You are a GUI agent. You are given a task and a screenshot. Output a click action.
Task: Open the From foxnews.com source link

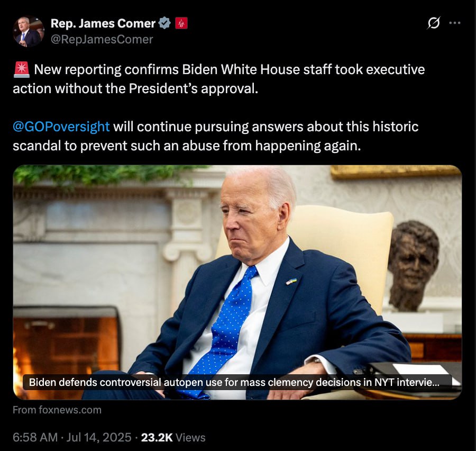[57, 410]
